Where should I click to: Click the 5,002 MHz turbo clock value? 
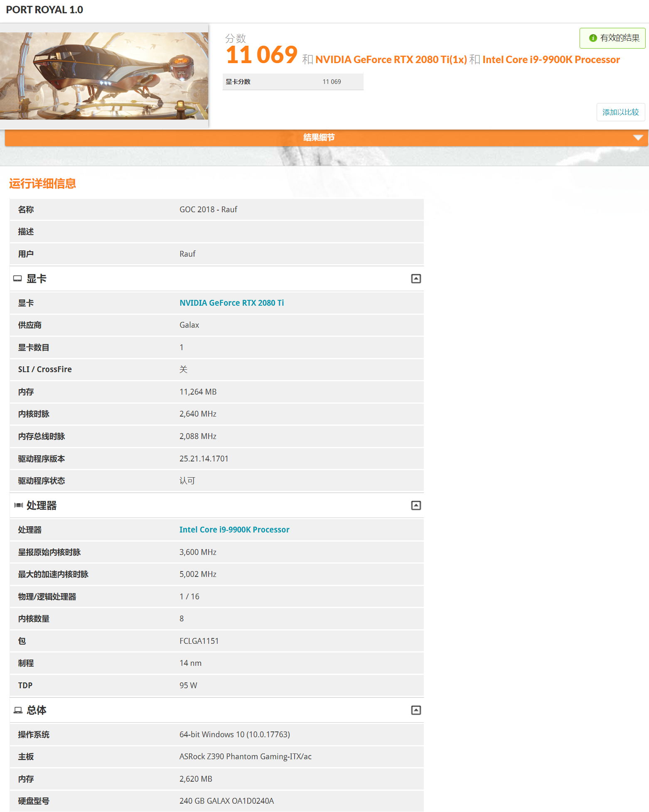click(198, 574)
